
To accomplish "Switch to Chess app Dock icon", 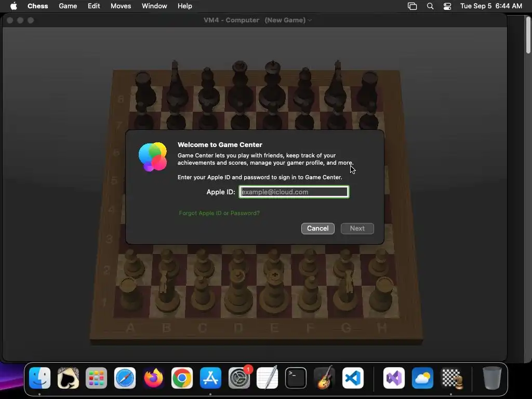I will 451,378.
